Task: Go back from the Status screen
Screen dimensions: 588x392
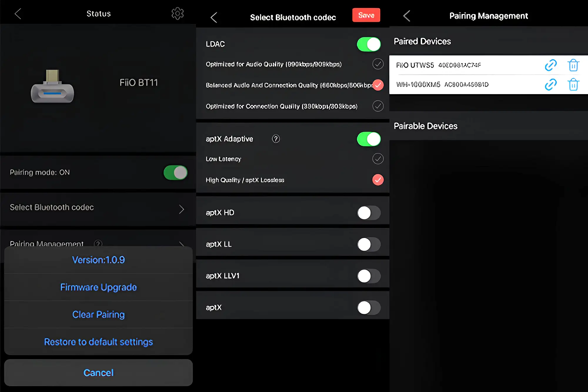Action: point(18,14)
